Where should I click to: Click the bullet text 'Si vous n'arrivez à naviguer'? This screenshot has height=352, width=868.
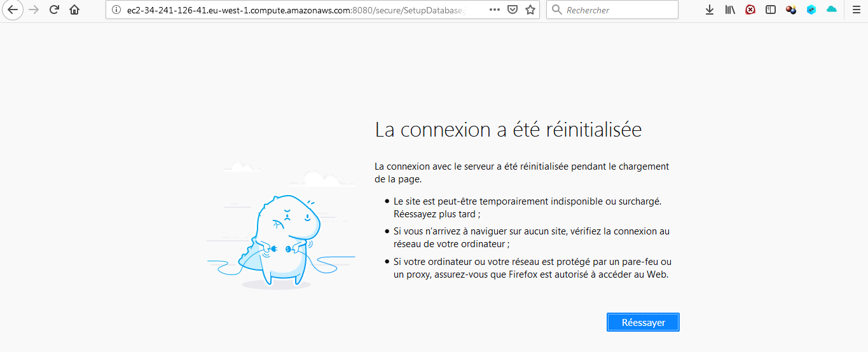click(532, 238)
